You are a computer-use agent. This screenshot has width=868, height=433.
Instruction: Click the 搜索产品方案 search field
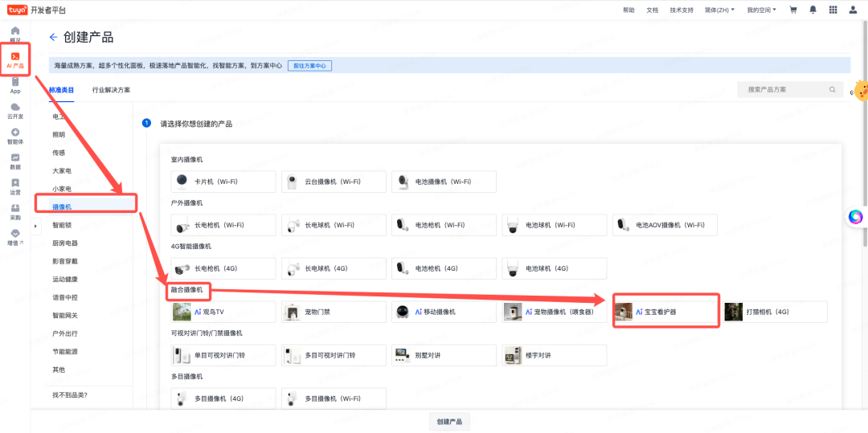click(x=786, y=90)
